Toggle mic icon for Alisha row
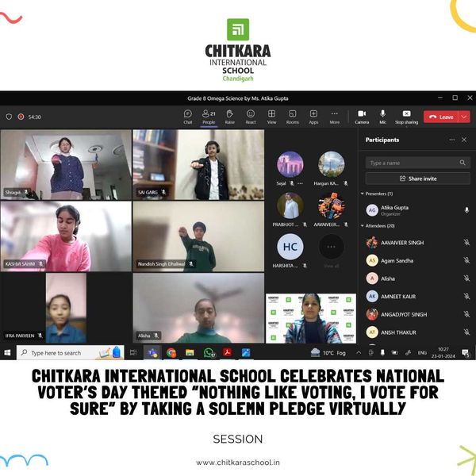 pyautogui.click(x=467, y=278)
